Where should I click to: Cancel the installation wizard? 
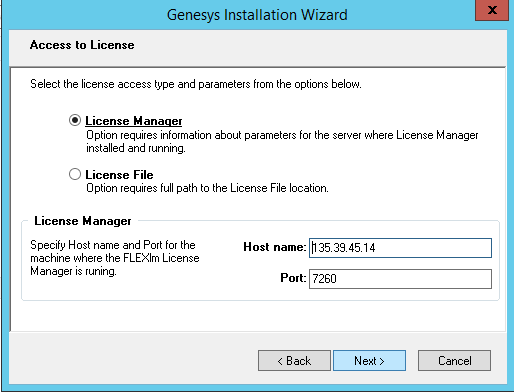pos(454,360)
